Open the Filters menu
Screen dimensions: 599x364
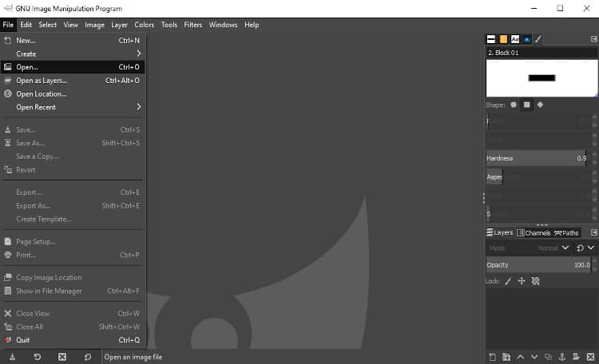tap(193, 25)
